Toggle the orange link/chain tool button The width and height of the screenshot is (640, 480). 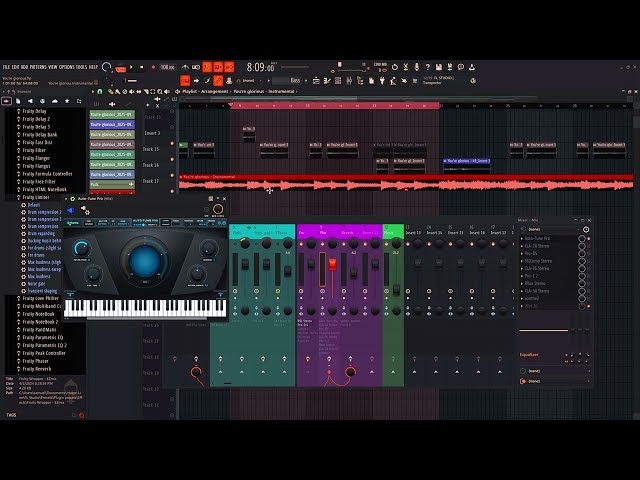pyautogui.click(x=218, y=81)
